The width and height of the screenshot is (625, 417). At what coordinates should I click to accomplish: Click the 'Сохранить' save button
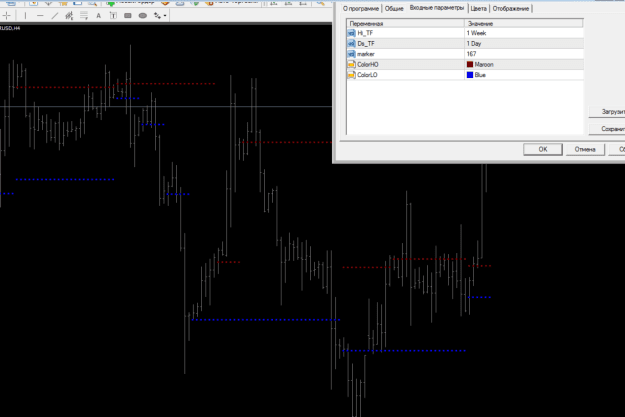pos(607,129)
